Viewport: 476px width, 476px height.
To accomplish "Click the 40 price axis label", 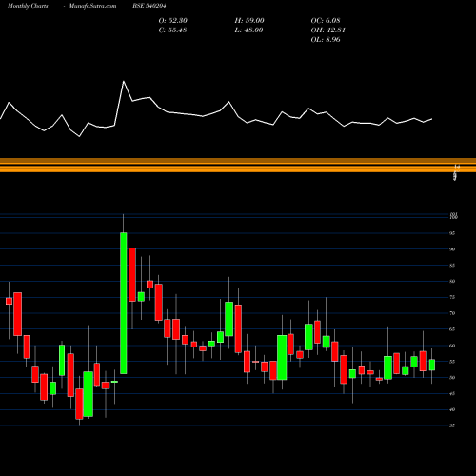I will 452,409.
